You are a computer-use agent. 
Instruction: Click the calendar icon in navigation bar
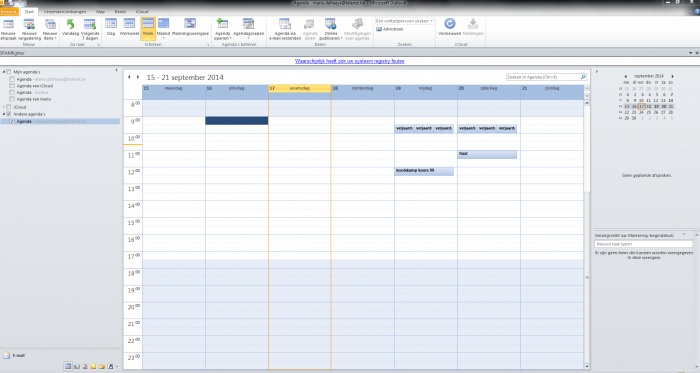coord(68,366)
